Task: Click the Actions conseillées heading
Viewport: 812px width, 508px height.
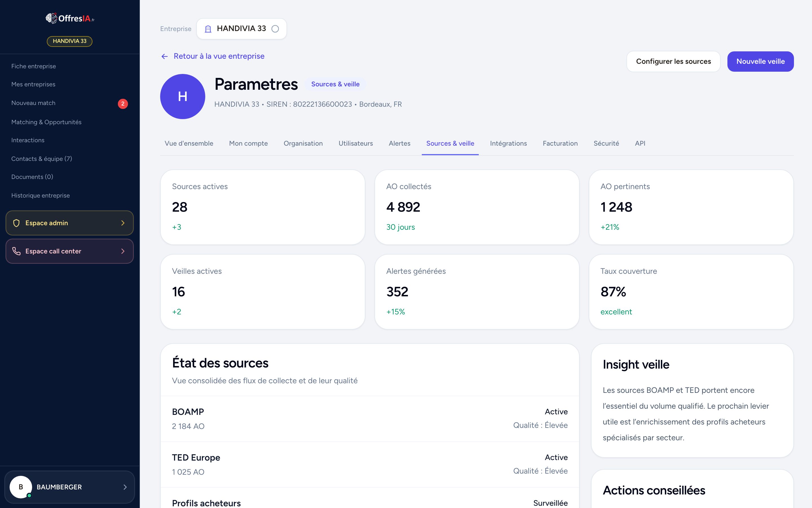Action: (x=654, y=491)
